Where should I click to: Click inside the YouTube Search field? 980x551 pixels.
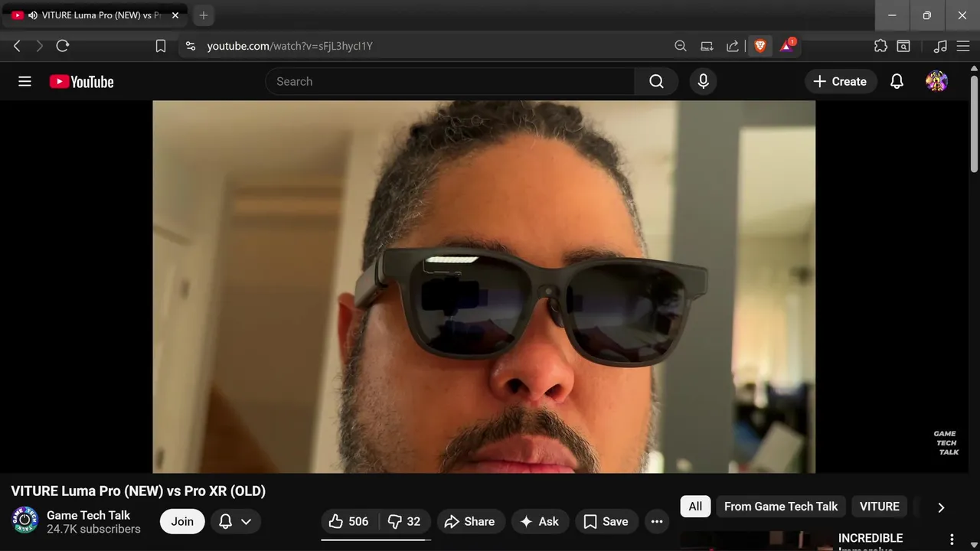[449, 81]
